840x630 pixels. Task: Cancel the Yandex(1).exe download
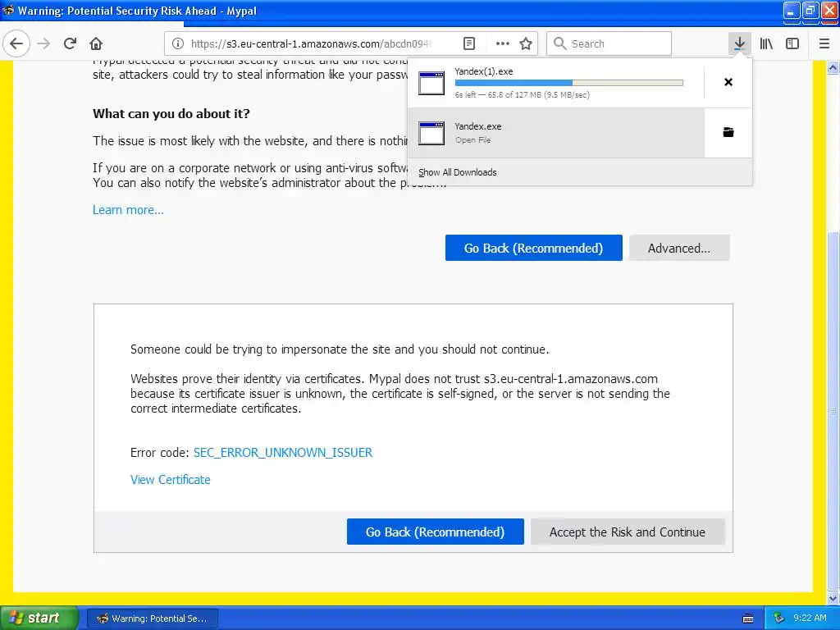[x=728, y=82]
